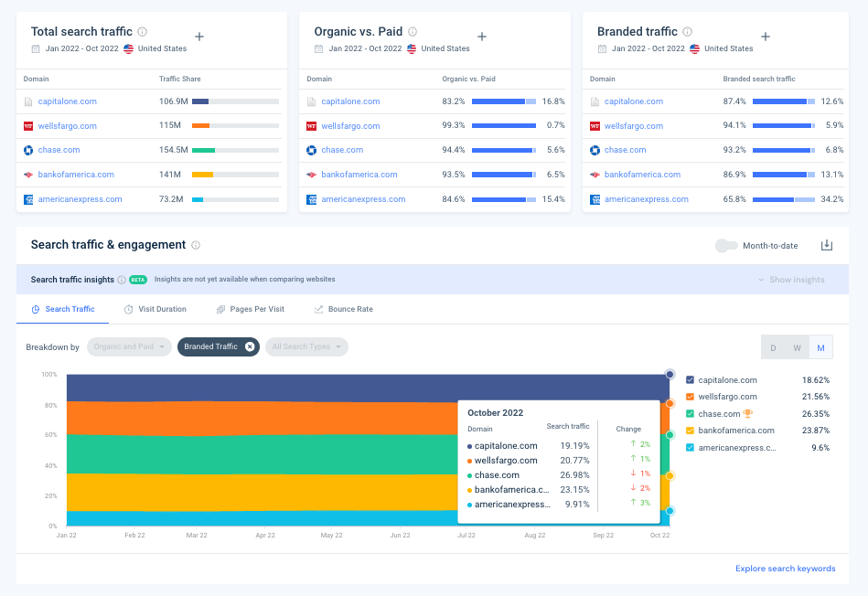The height and width of the screenshot is (596, 868).
Task: Click Bank of America favicon in Organic vs. Paid
Action: (311, 175)
